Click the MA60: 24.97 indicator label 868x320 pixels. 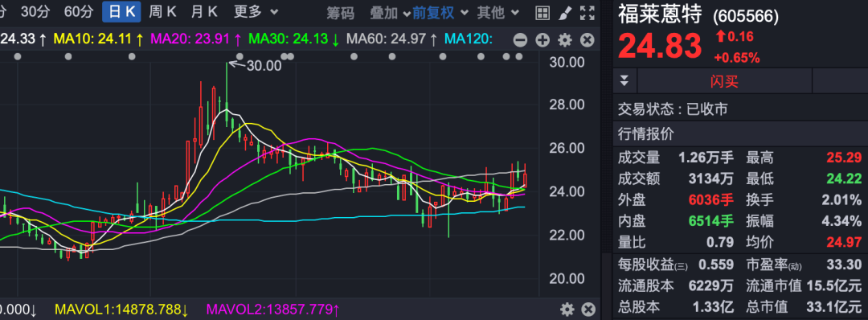(392, 39)
